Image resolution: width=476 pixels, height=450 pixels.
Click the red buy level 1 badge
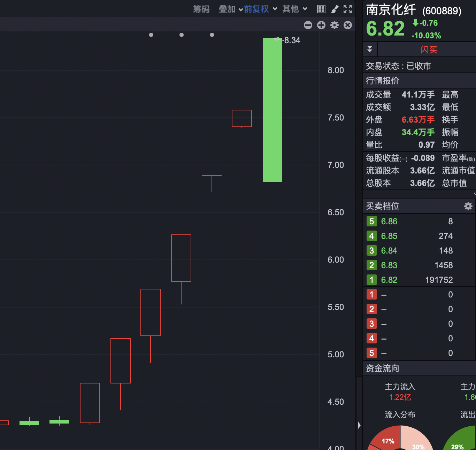pos(371,295)
